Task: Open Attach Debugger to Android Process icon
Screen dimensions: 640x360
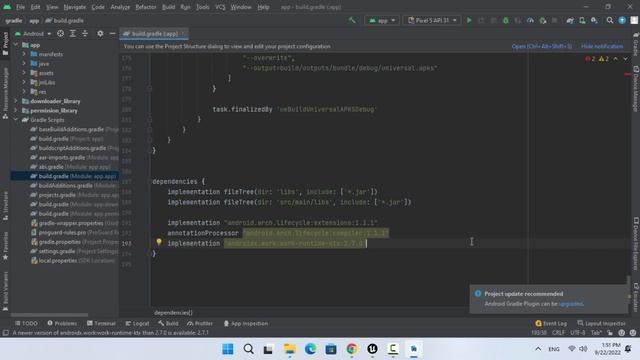Action: (542, 20)
